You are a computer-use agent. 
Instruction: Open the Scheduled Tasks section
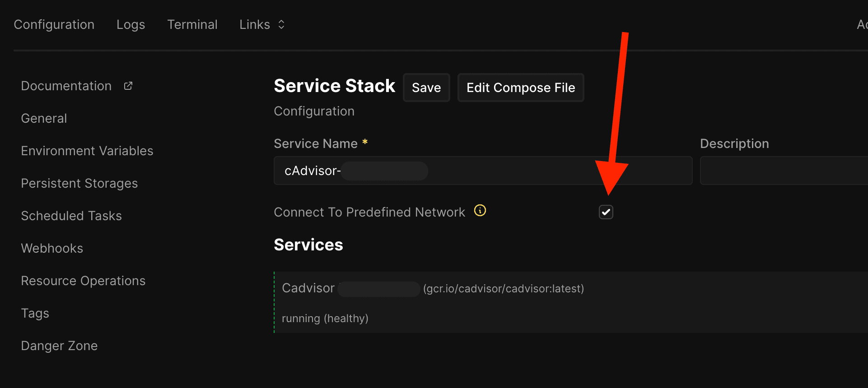pyautogui.click(x=71, y=216)
